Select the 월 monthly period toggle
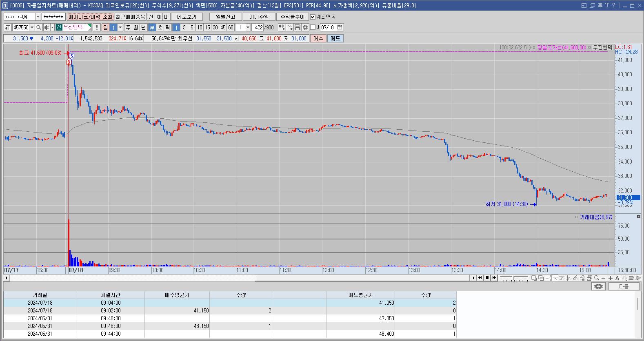Viewport: 644px width, 341px height. tap(136, 27)
